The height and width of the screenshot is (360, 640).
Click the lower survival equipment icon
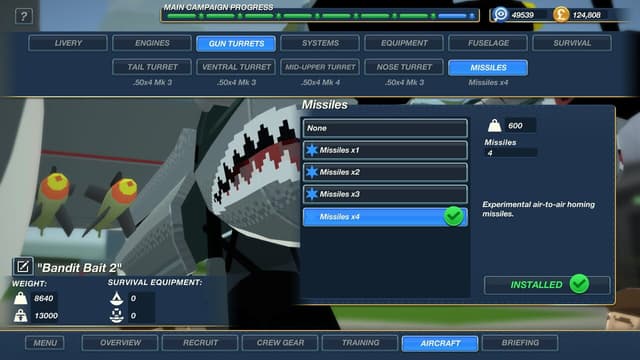point(117,316)
